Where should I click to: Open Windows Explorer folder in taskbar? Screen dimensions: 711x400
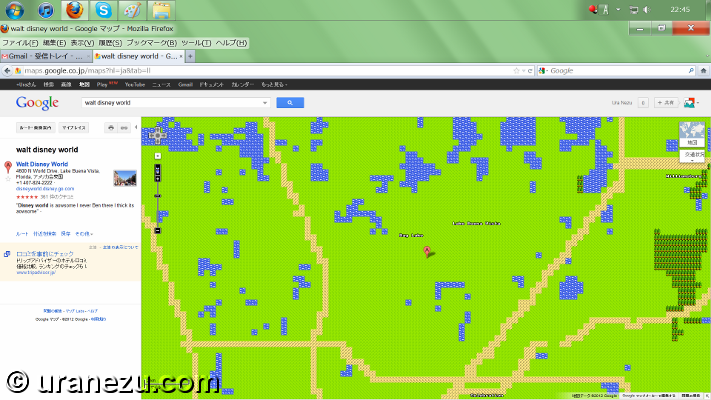[161, 10]
